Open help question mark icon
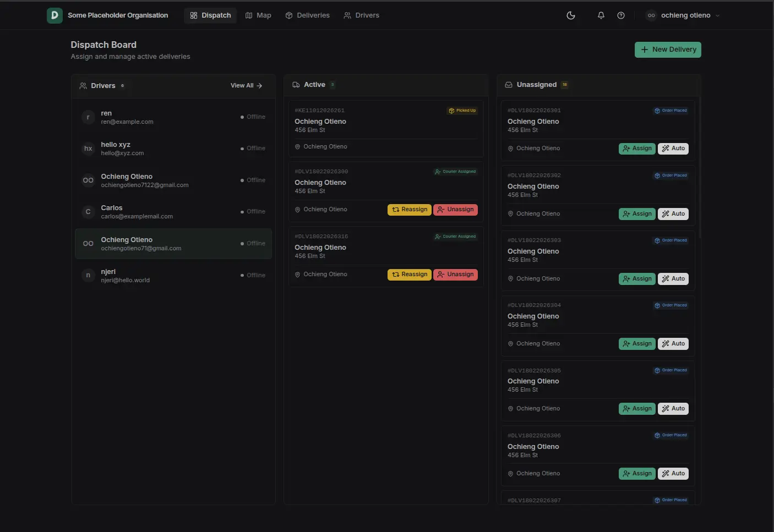Screen dimensions: 774x532 621,15
